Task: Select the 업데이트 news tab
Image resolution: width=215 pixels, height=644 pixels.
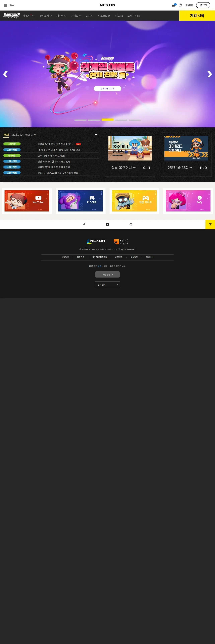Action: (x=30, y=135)
